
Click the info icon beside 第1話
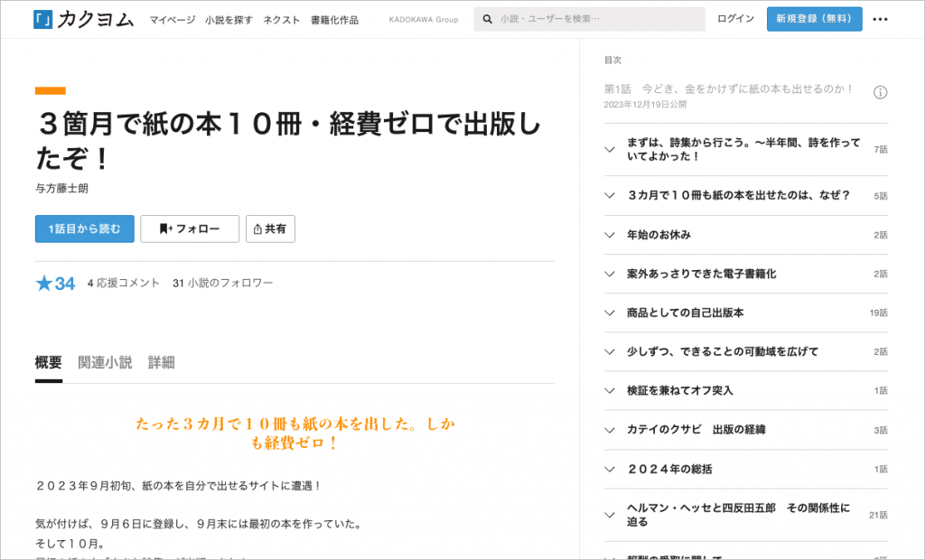[880, 92]
